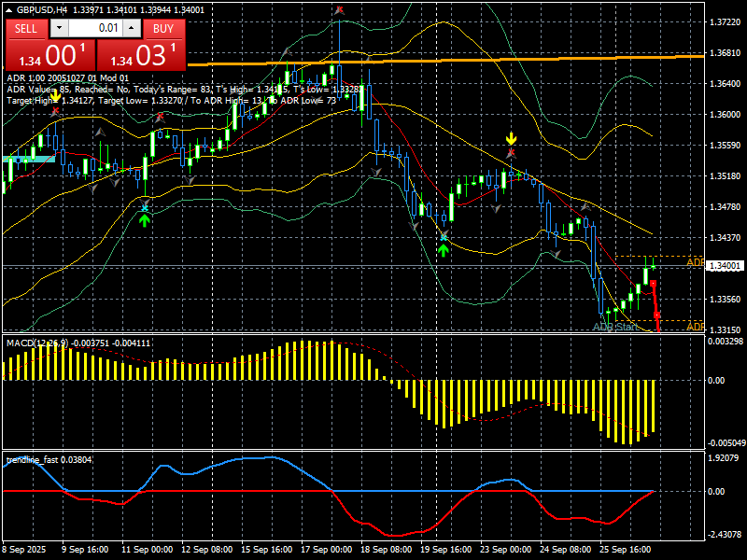Screen dimensions: 747x560
Task: Click the Target High= 1.34127 info line
Action: (172, 101)
